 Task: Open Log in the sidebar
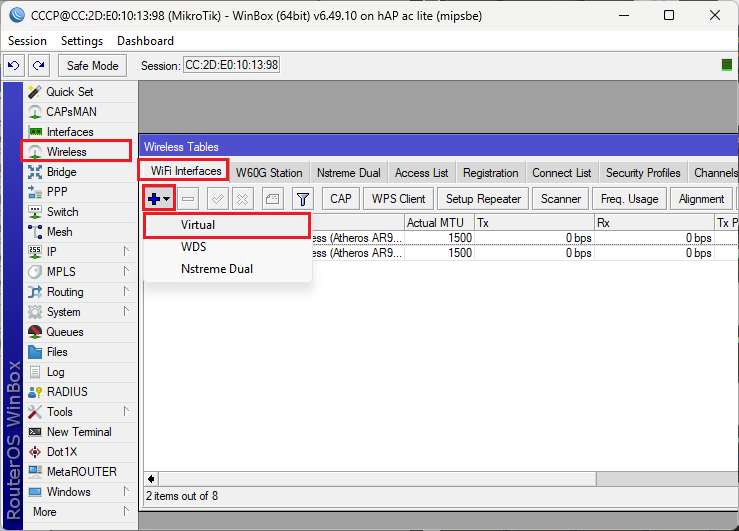point(80,372)
